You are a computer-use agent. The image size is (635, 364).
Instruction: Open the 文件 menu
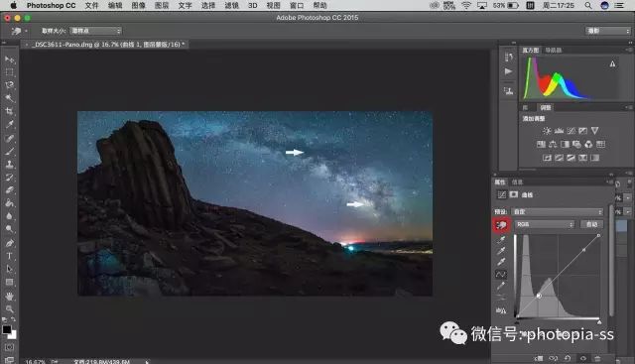click(91, 5)
